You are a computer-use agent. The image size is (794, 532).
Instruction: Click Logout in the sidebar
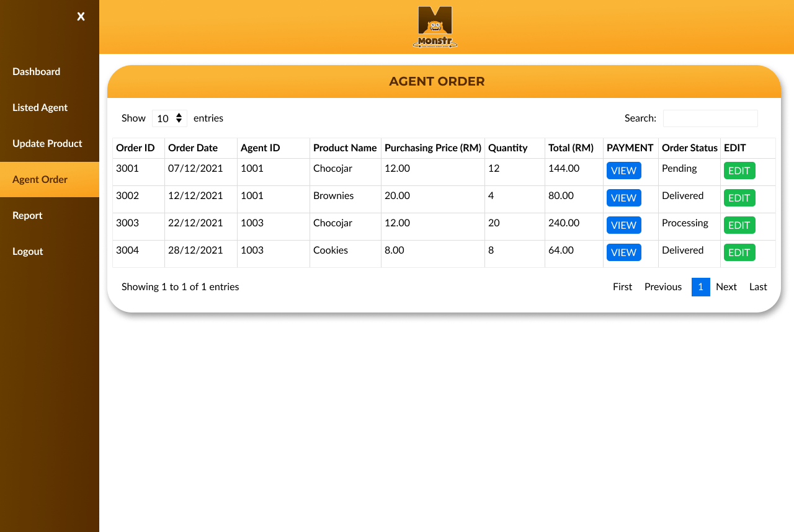27,251
